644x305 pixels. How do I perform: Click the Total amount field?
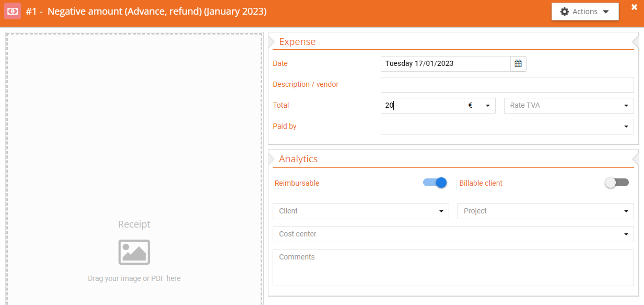[x=422, y=105]
